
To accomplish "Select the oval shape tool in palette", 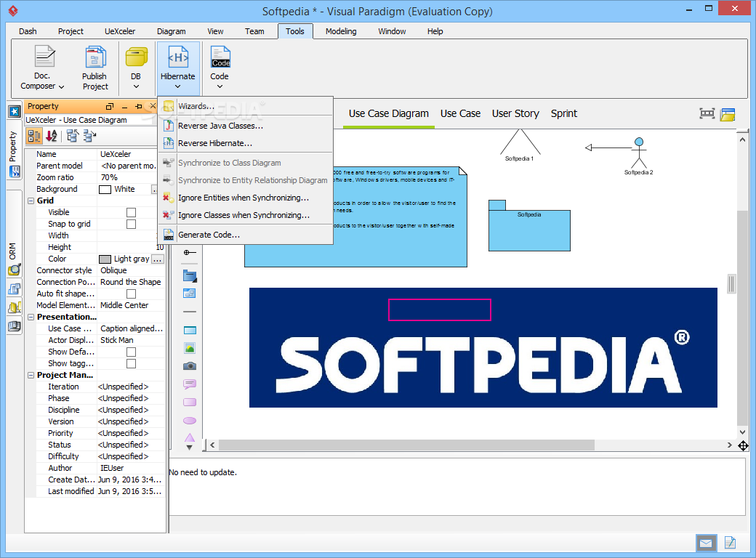I will click(190, 421).
